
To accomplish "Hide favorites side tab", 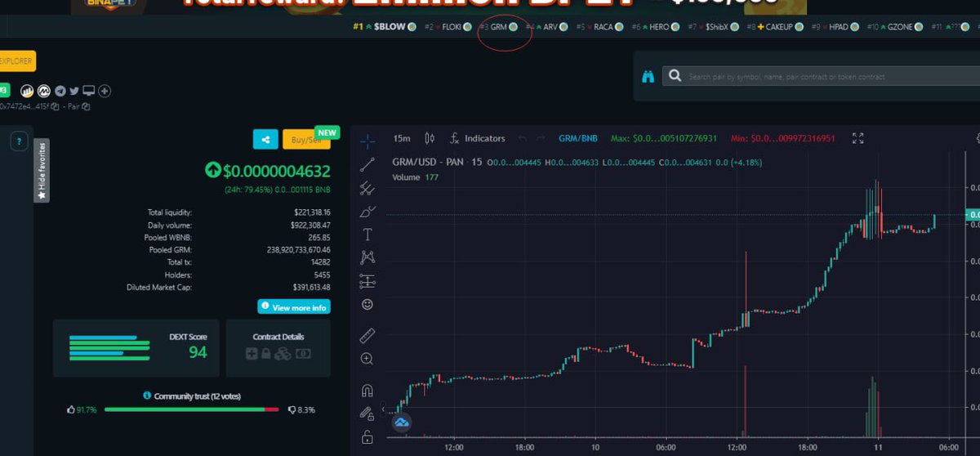I will pyautogui.click(x=42, y=171).
